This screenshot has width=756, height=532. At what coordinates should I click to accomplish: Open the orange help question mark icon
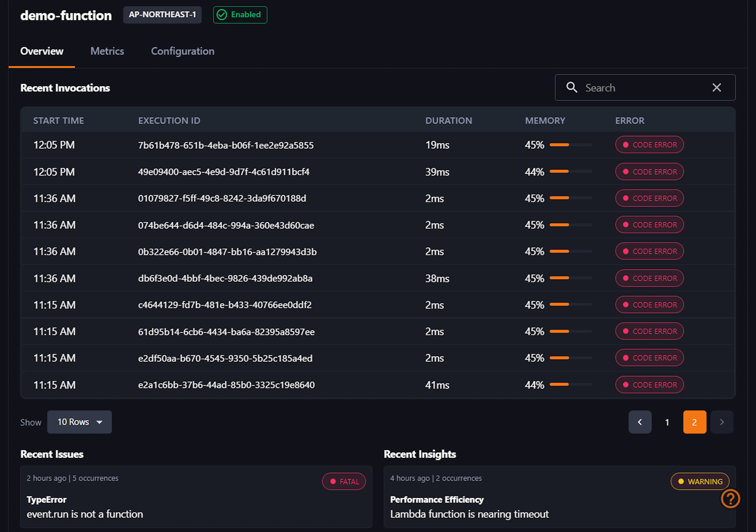730,499
